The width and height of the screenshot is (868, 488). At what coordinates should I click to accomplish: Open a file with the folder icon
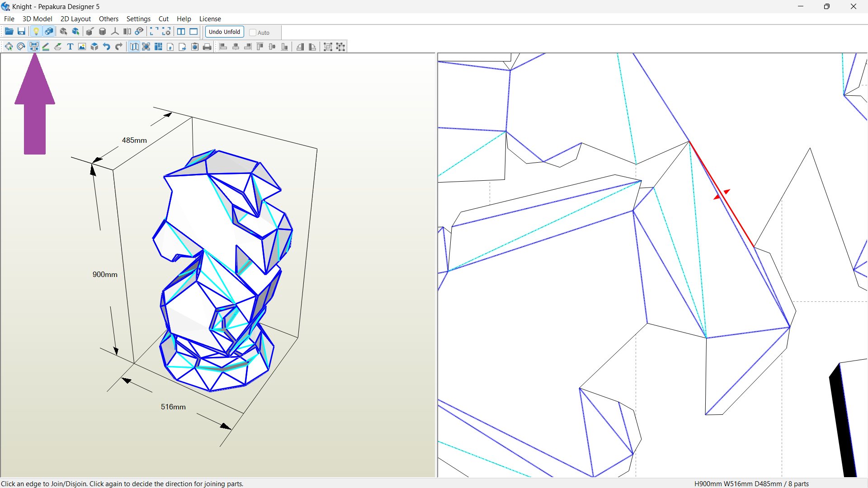click(x=9, y=32)
